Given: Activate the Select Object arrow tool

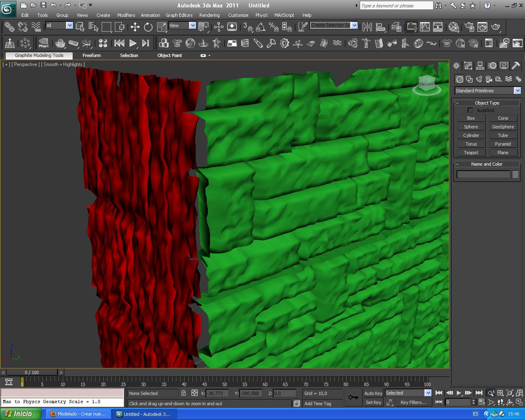Looking at the screenshot, I should click(80, 27).
